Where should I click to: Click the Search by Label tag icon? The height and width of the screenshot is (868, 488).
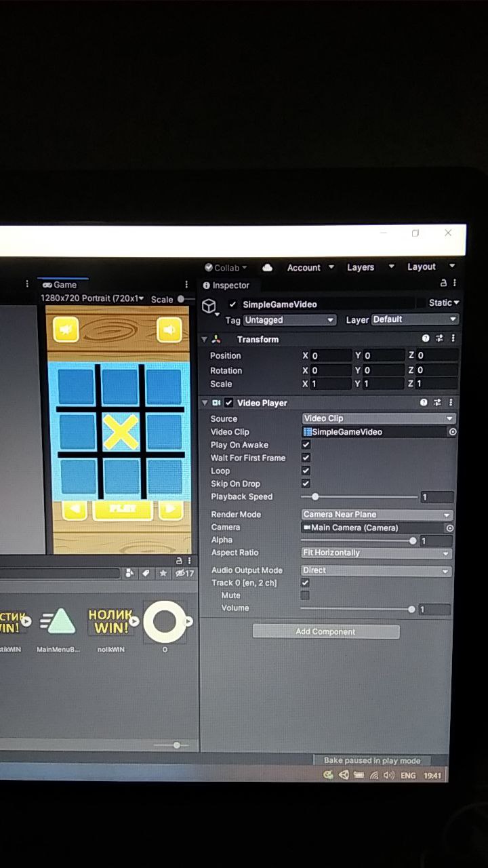point(146,573)
